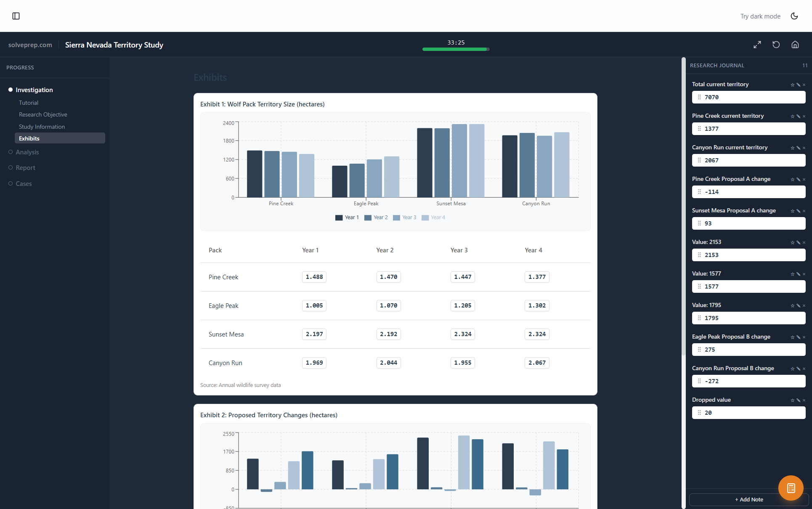
Task: Click the reset/restart icon in the top bar
Action: pos(776,44)
